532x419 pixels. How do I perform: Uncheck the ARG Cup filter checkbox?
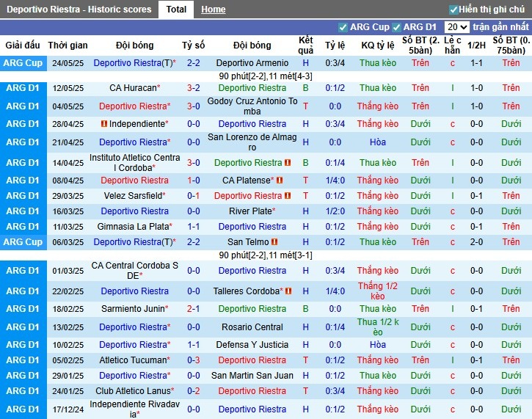pos(343,27)
